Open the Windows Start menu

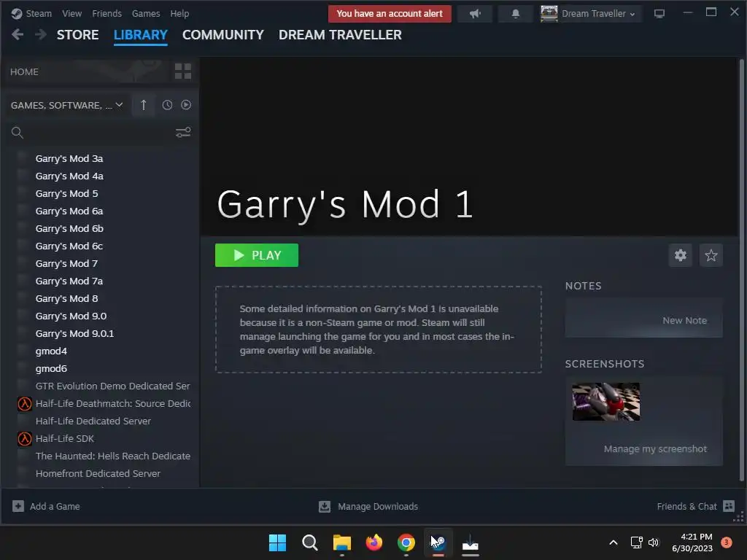(x=277, y=542)
